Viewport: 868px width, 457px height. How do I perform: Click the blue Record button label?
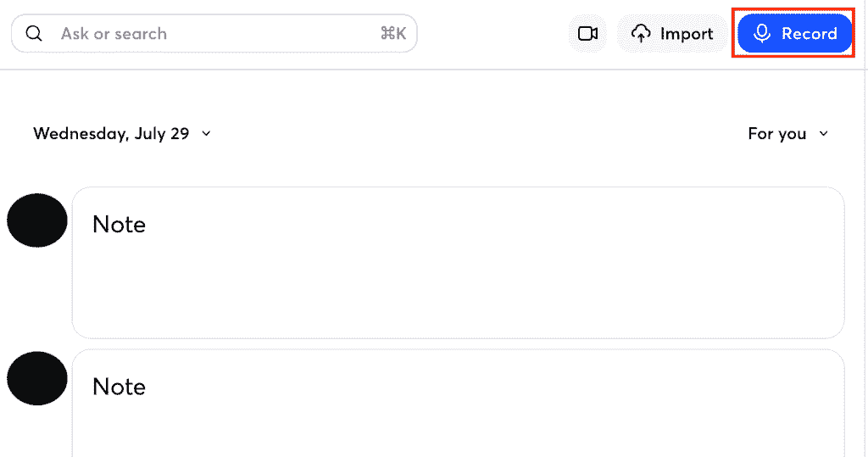809,33
